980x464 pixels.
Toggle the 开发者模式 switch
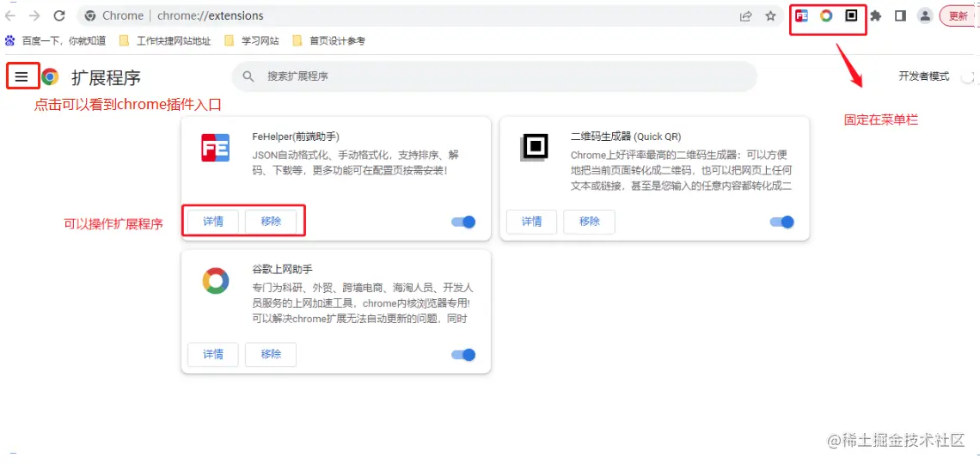point(968,76)
